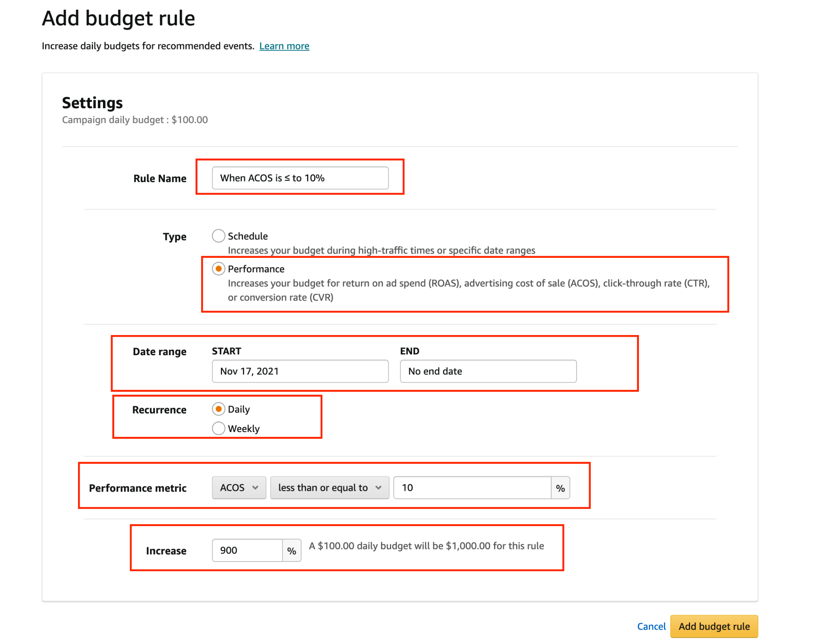
Task: Click the Rule Name text field
Action: pos(300,178)
